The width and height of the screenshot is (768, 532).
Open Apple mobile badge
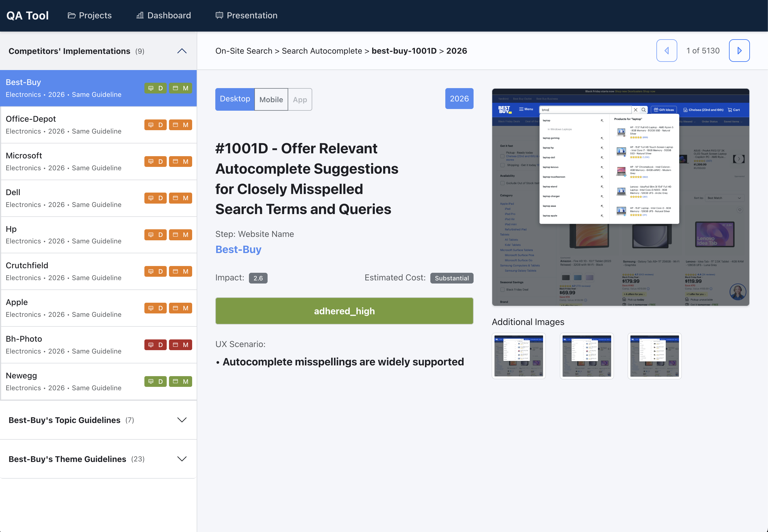[x=180, y=308]
